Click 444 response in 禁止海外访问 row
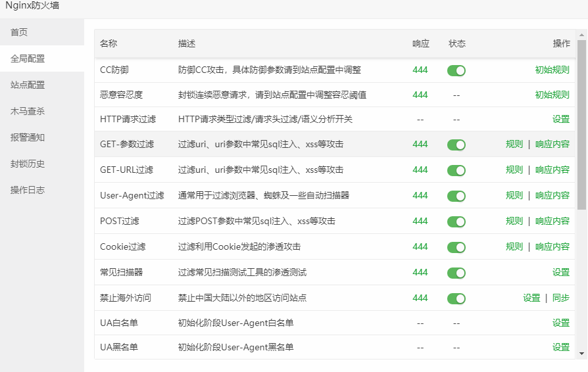588x372 pixels. 420,298
